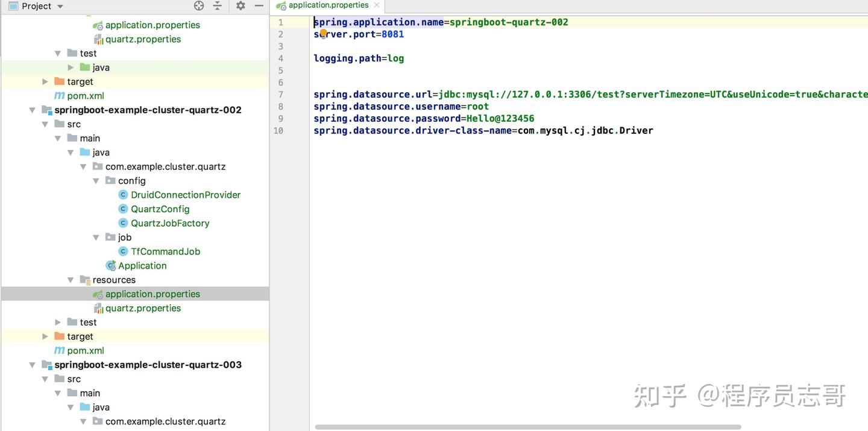868x431 pixels.
Task: Click the config package folder icon
Action: pyautogui.click(x=110, y=181)
